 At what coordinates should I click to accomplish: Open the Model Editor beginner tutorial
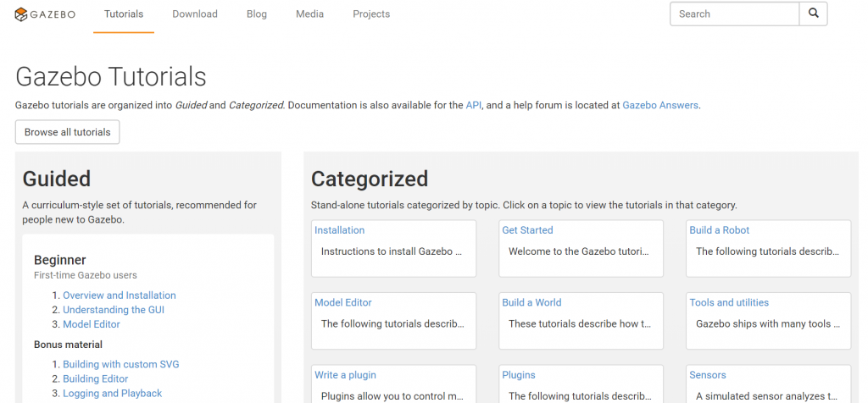92,324
